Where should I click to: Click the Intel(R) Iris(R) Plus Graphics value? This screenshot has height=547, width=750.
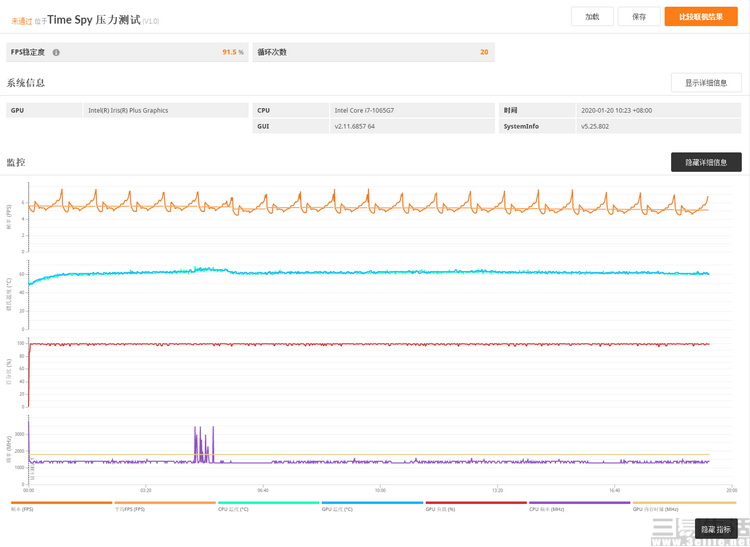(x=128, y=110)
